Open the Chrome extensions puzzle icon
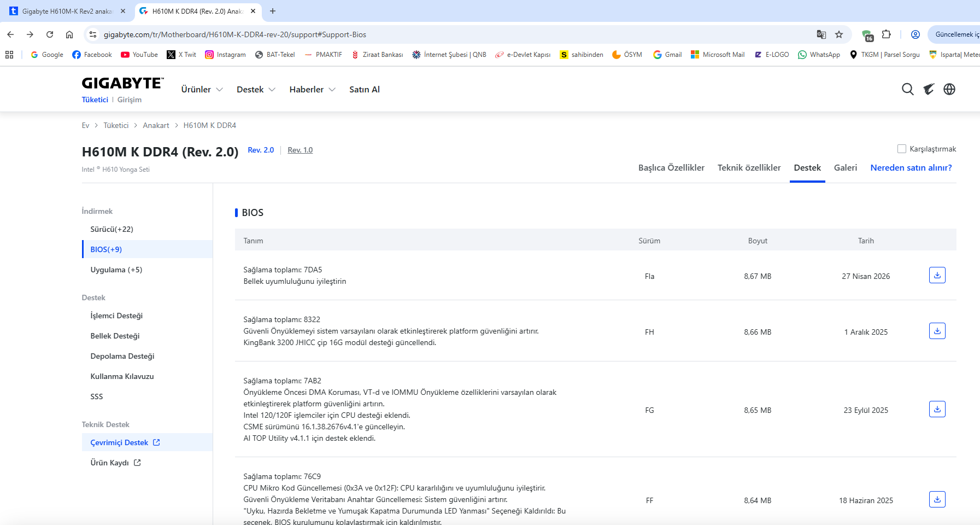 (887, 34)
